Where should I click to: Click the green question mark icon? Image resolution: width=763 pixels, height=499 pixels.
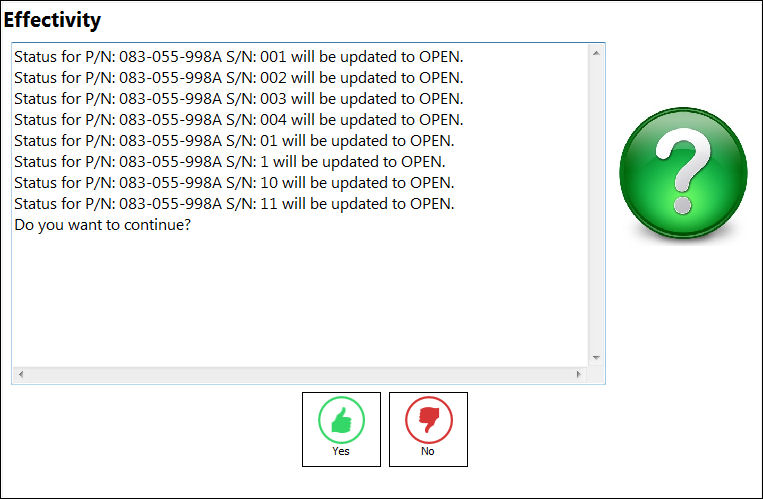(683, 173)
